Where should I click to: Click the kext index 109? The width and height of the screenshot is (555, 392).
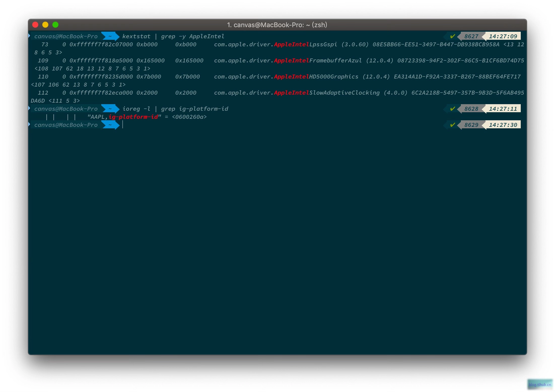[43, 61]
